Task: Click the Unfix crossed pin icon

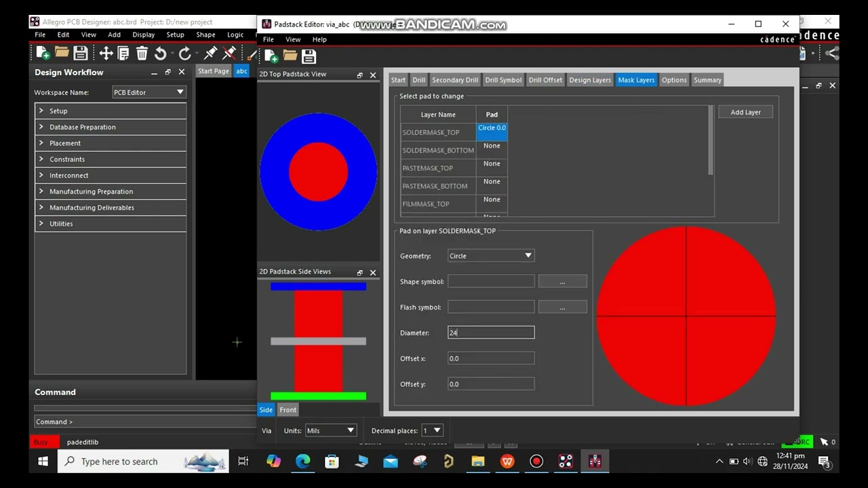Action: (x=229, y=53)
